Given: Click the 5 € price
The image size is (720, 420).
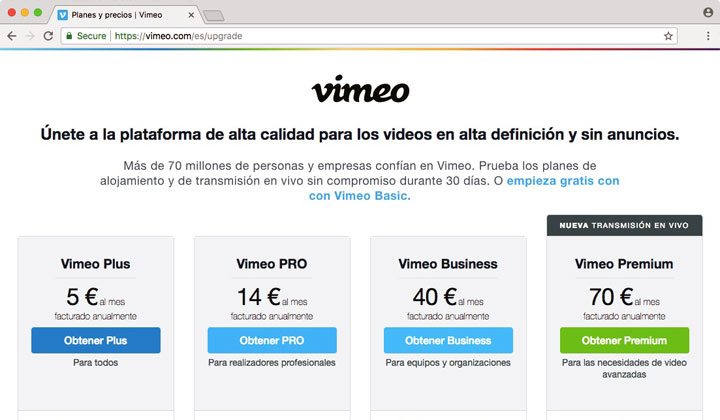Looking at the screenshot, I should pos(82,297).
